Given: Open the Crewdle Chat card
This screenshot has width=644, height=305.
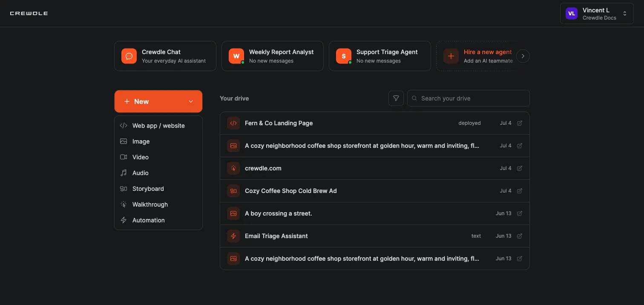Looking at the screenshot, I should click(165, 56).
